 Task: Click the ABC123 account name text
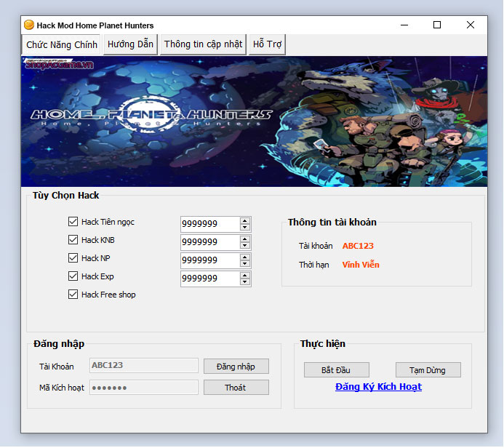coord(358,246)
